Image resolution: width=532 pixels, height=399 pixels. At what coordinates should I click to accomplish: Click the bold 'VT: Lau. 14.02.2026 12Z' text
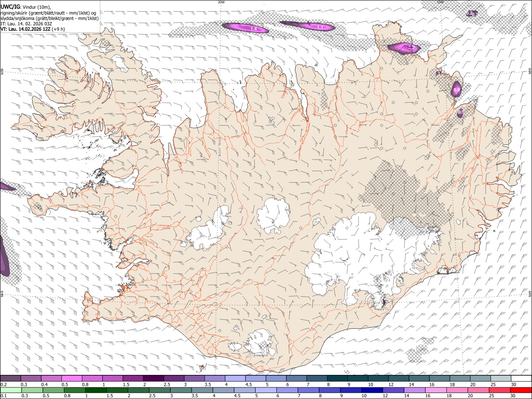25,29
